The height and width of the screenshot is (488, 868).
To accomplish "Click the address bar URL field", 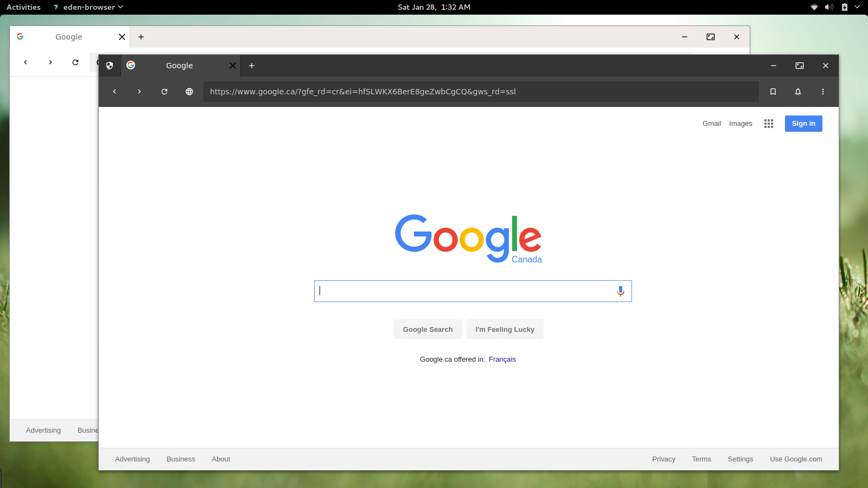I will (481, 92).
